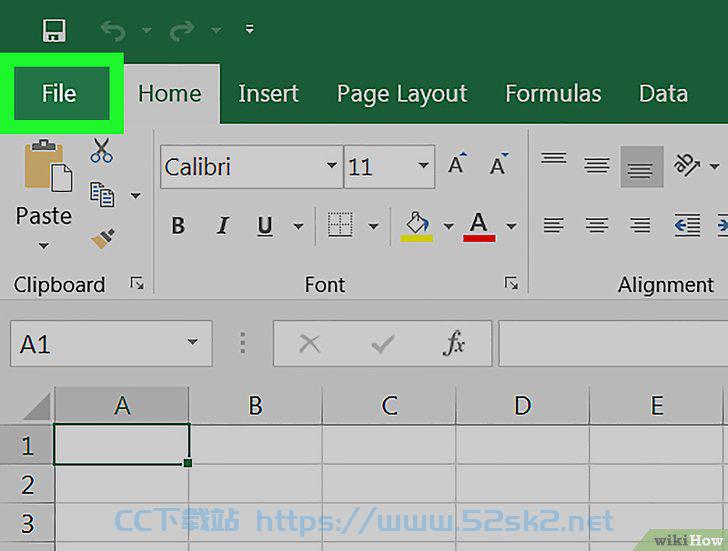The image size is (728, 551).
Task: Increase font size with larger A icon
Action: point(457,163)
